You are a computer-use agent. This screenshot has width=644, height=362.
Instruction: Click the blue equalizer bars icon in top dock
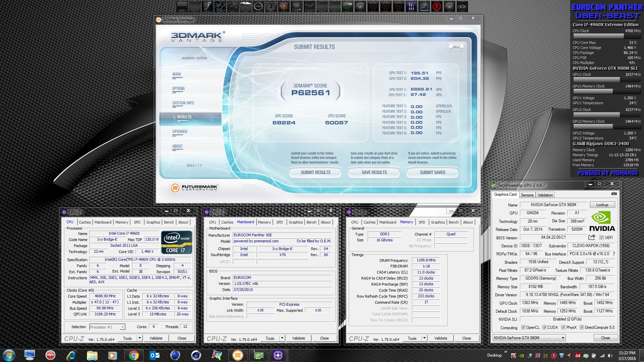coord(411,6)
